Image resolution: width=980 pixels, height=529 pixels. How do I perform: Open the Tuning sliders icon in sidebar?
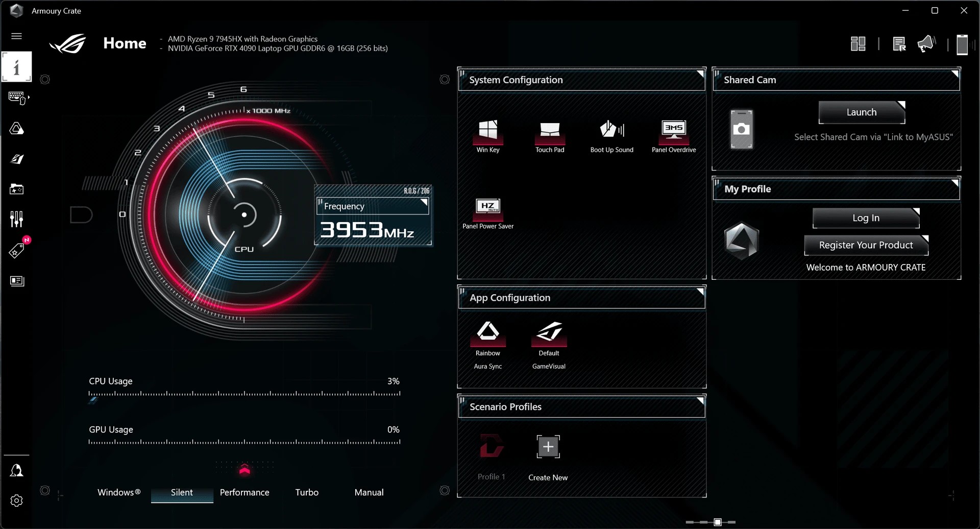pyautogui.click(x=17, y=219)
